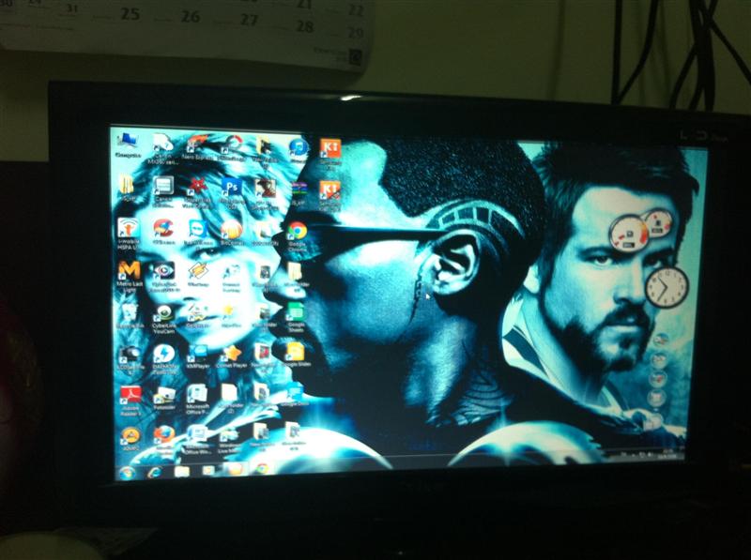Viewport: 751px width, 560px height.
Task: Open Internet Explorer from the taskbar
Action: tap(154, 472)
